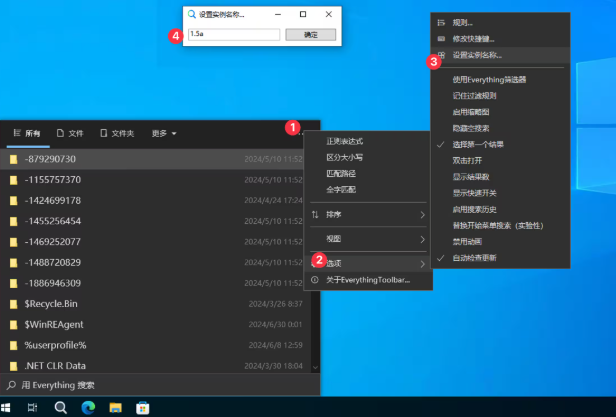The width and height of the screenshot is (616, 417).
Task: Click the scroll-down arrow of results list
Action: pyautogui.click(x=315, y=367)
